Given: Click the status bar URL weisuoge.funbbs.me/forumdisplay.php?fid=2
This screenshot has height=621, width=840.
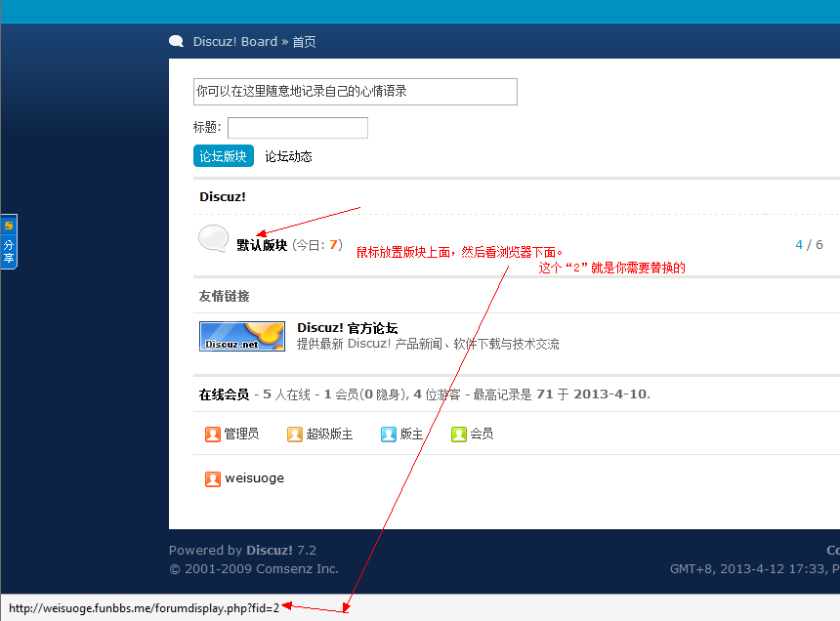Looking at the screenshot, I should click(x=145, y=608).
